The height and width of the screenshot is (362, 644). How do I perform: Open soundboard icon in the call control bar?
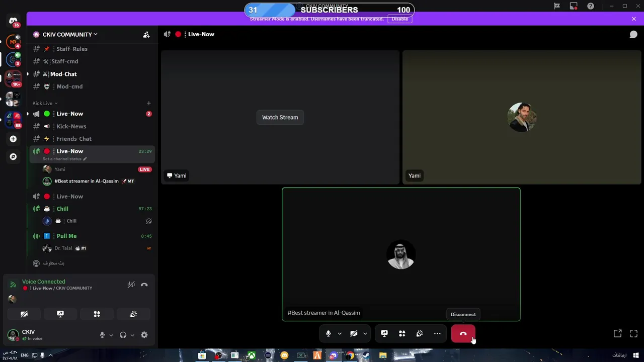pos(420,333)
